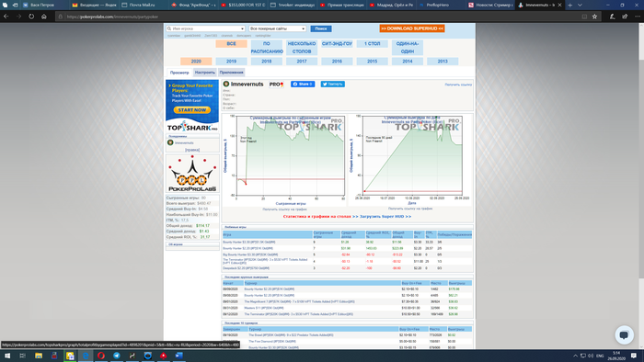Image resolution: width=644 pixels, height=362 pixels.
Task: Click the Imnevernuts entry in recent searches
Action: (x=184, y=142)
